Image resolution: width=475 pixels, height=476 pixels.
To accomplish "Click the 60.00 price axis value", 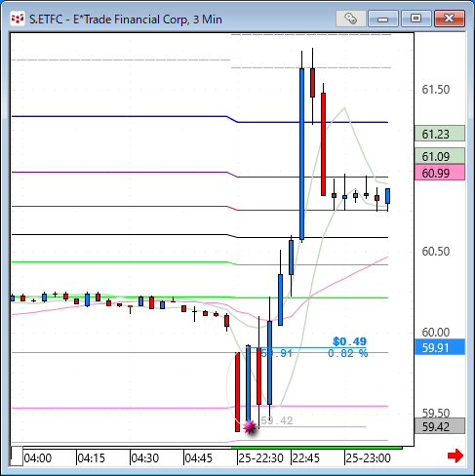I will click(x=436, y=333).
